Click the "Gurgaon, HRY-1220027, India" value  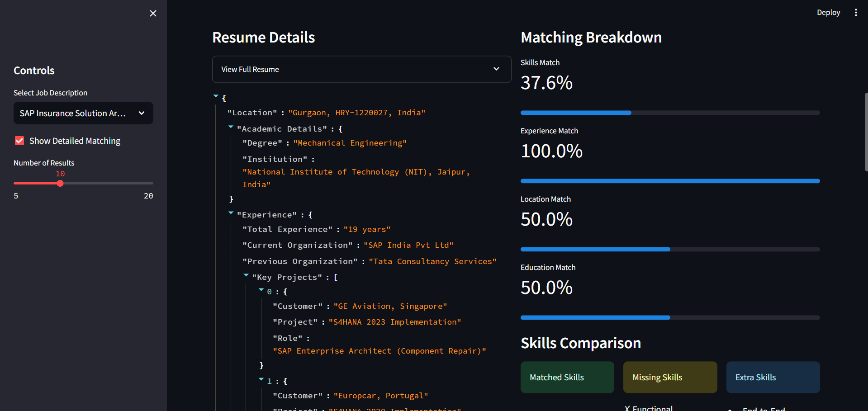[356, 113]
